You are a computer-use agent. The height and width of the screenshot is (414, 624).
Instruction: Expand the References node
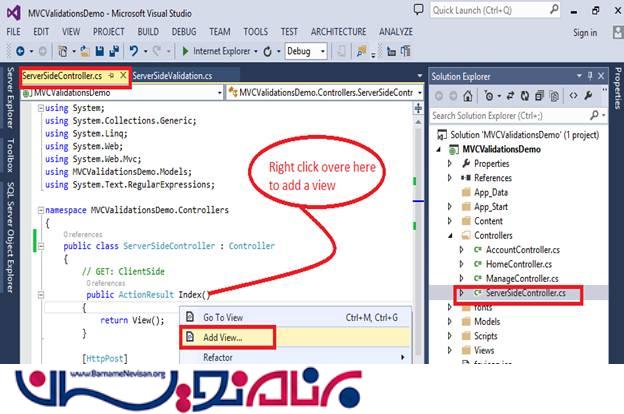(450, 178)
